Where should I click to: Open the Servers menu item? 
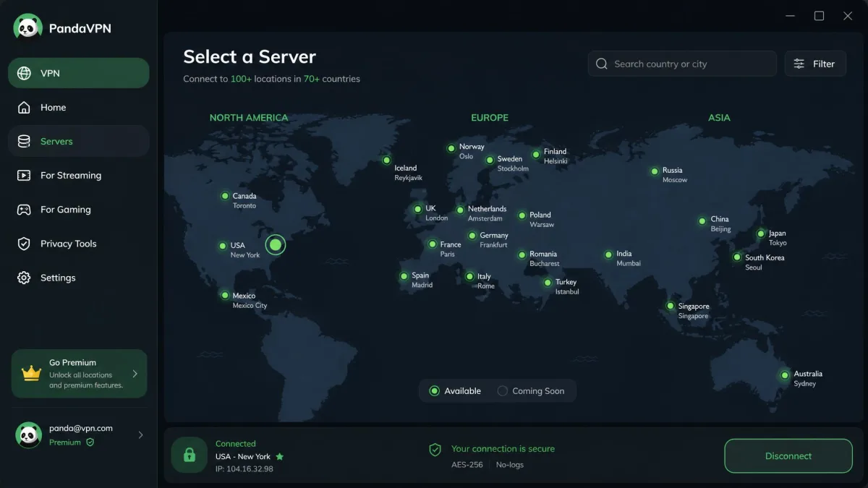pyautogui.click(x=79, y=141)
